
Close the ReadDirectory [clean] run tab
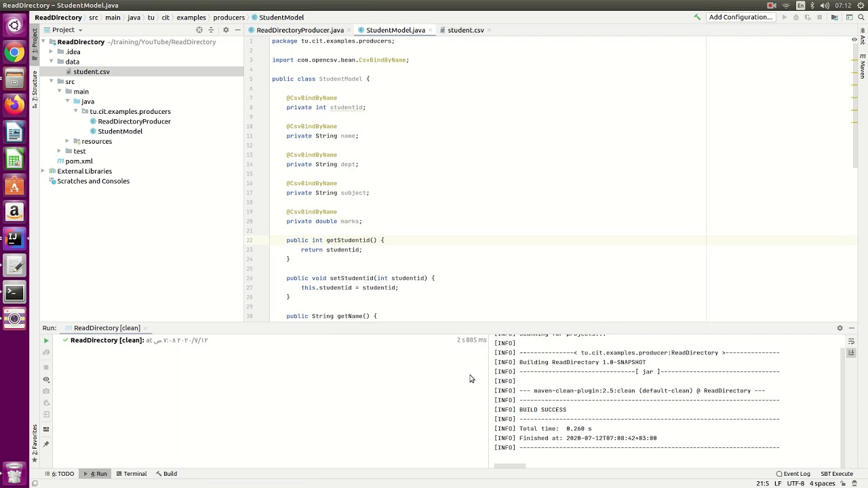tap(146, 328)
